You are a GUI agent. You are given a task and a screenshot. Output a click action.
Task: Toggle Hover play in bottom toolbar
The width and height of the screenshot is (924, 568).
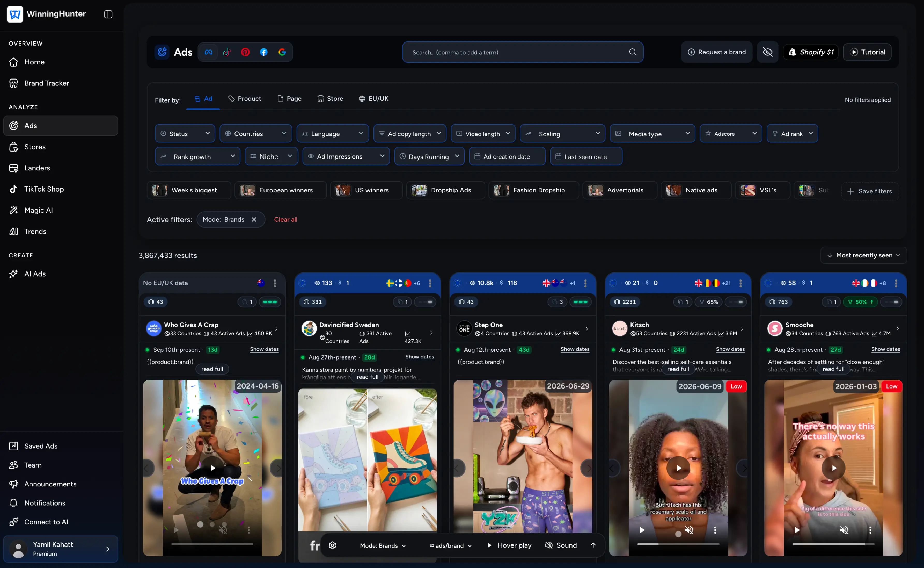[x=509, y=545]
